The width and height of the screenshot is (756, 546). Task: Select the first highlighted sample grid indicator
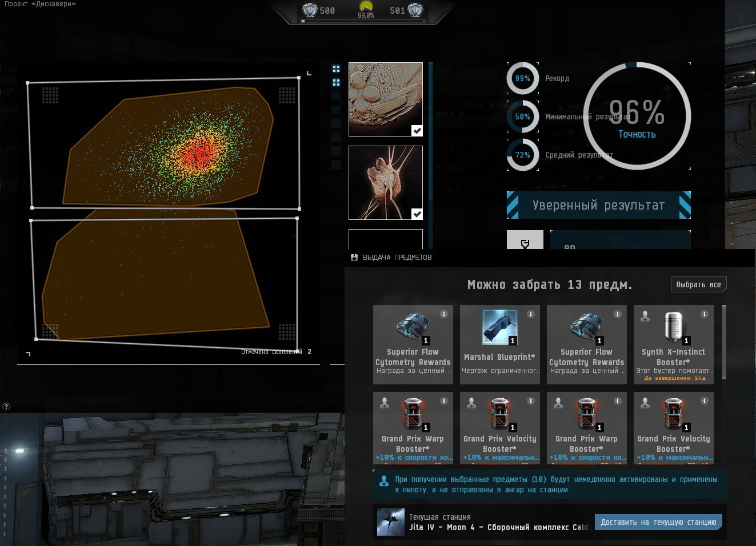336,69
